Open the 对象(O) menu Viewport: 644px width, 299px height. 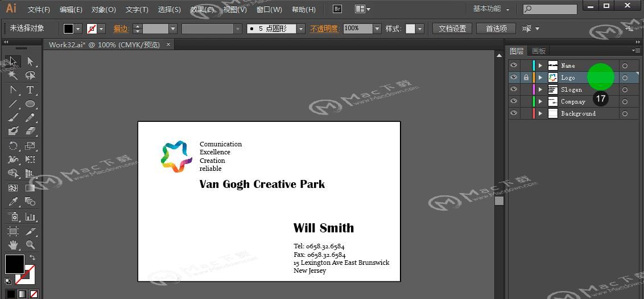click(x=104, y=9)
